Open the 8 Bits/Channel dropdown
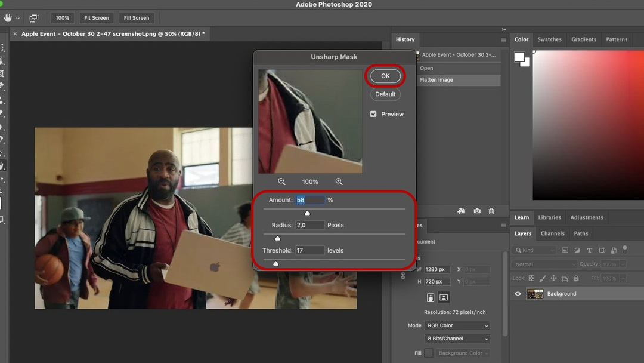Viewport: 644px width, 363px height. pyautogui.click(x=457, y=339)
